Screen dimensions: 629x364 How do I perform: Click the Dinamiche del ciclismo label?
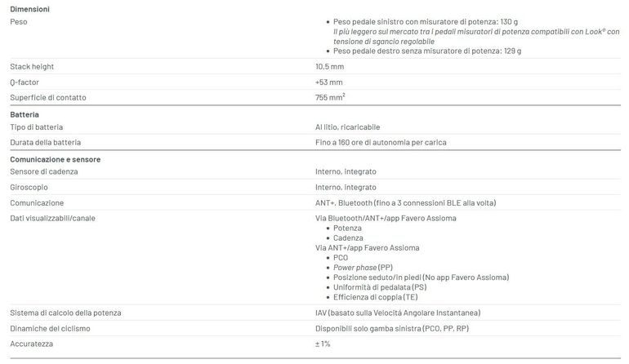[x=50, y=329]
